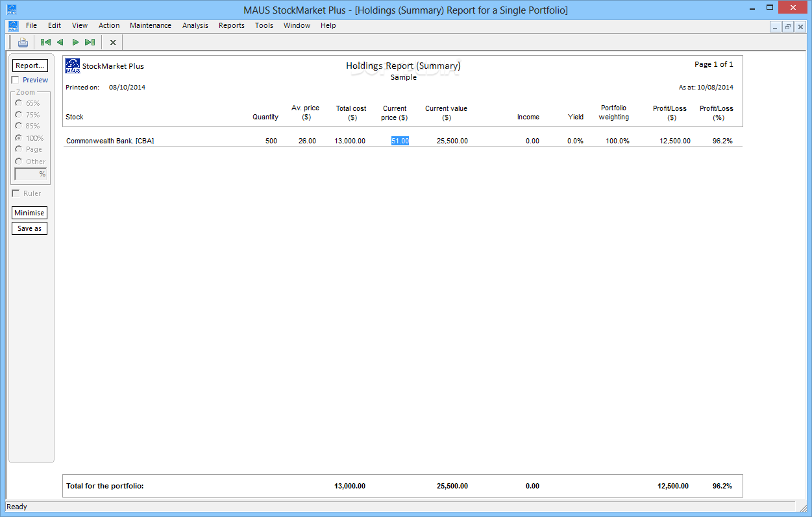Click highlighted current price 51.00
Screen dimensions: 812x517
tap(400, 141)
